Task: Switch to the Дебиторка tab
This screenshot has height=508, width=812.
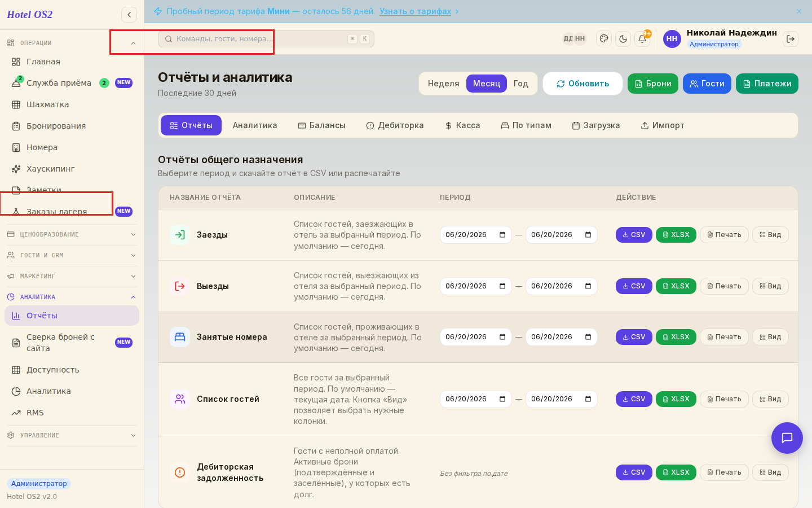Action: [395, 125]
